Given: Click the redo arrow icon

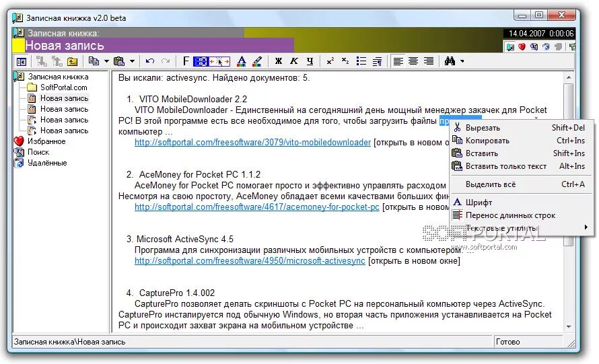Looking at the screenshot, I should click(x=166, y=61).
